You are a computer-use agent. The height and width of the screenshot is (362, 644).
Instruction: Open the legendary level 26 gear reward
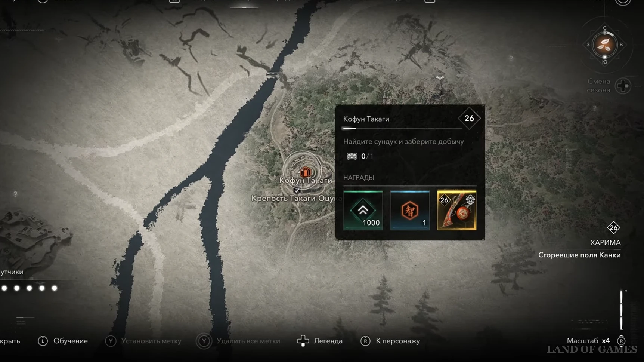pos(456,210)
